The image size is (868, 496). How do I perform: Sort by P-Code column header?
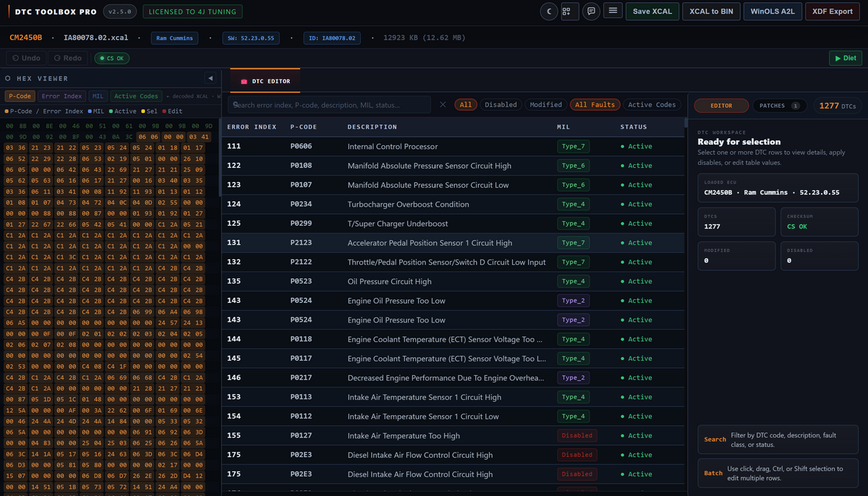(x=303, y=127)
